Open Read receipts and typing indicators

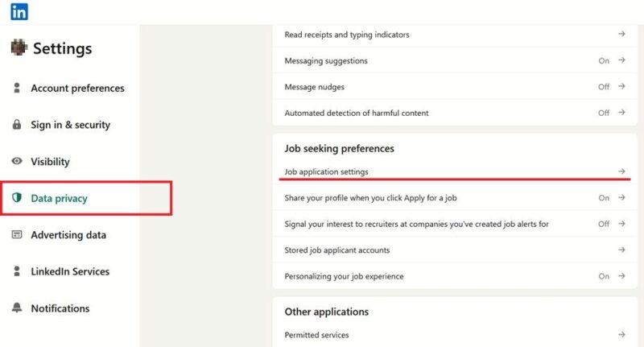coord(347,35)
